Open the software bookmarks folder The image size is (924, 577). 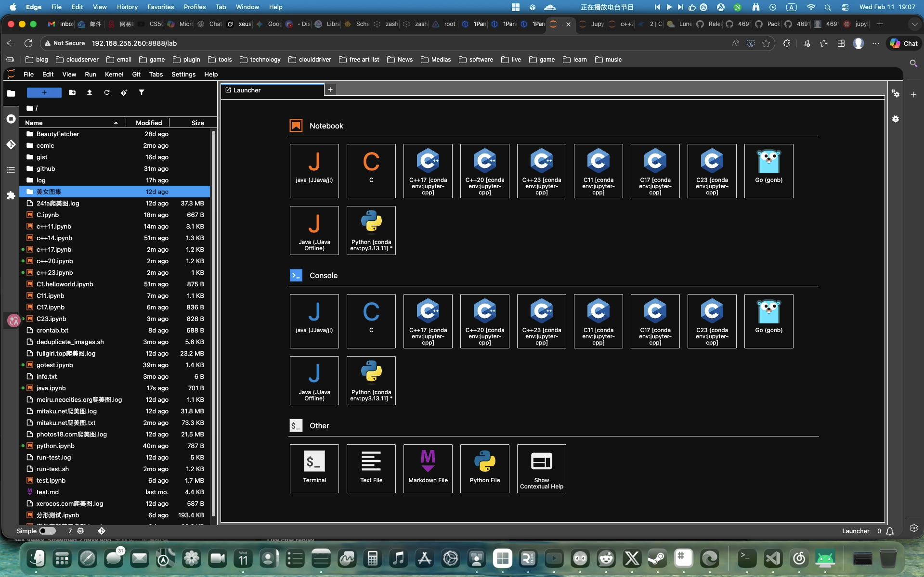pos(476,60)
